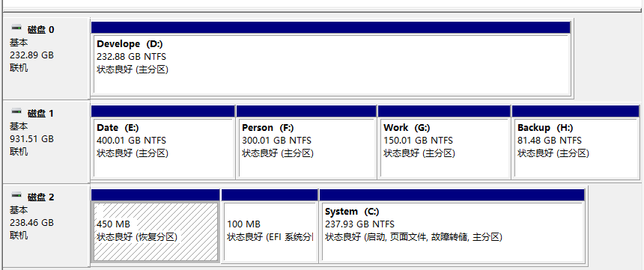This screenshot has width=644, height=270.
Task: Click the disk icon for 磁盘 2
Action: coord(16,196)
